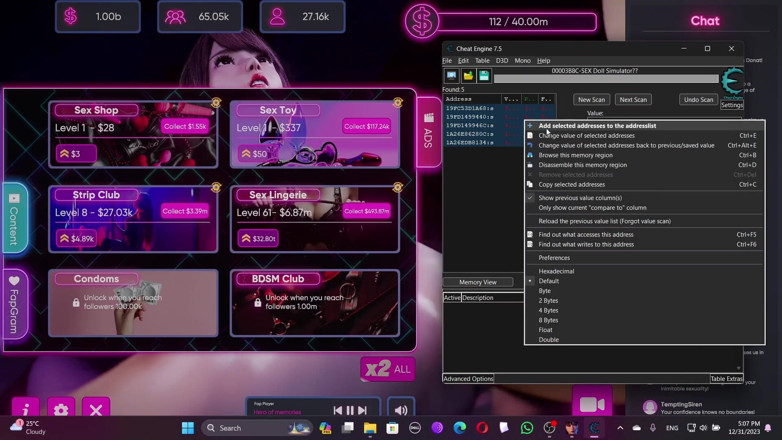Pause the Fap Player music

[350, 410]
